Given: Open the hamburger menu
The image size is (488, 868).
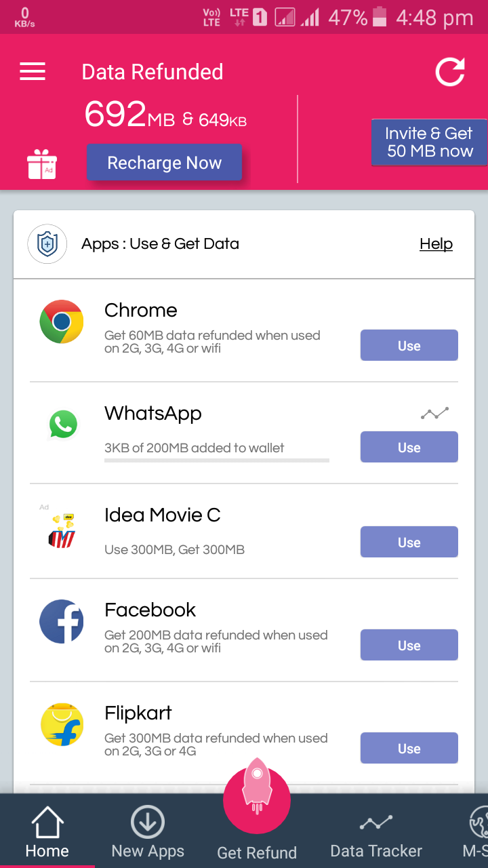Looking at the screenshot, I should click(33, 71).
